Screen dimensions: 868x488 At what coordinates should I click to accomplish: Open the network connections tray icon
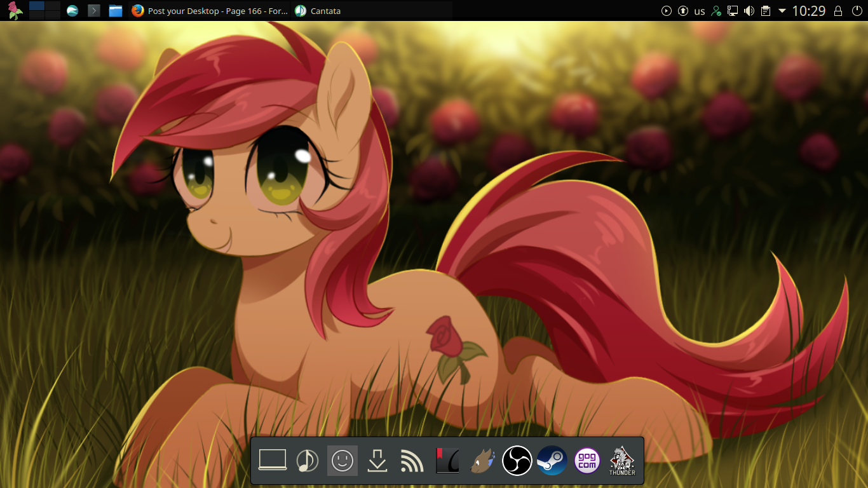point(733,11)
